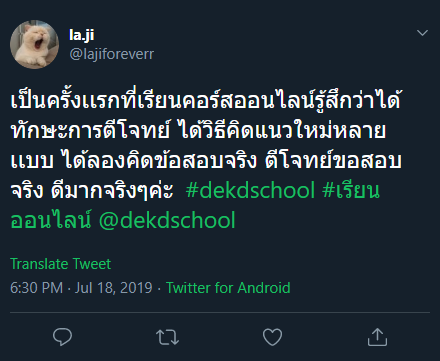
Task: Click the first line of Thai tweet text
Action: 206,100
